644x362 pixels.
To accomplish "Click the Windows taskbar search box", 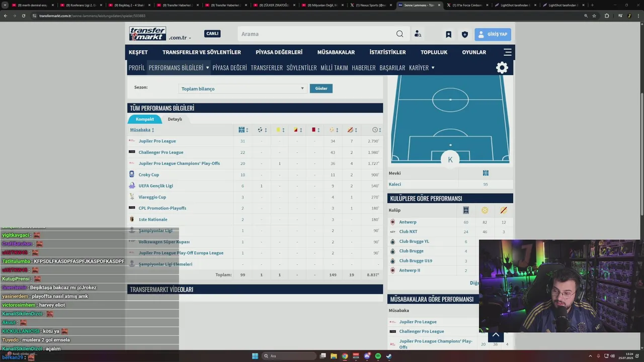I will click(289, 356).
